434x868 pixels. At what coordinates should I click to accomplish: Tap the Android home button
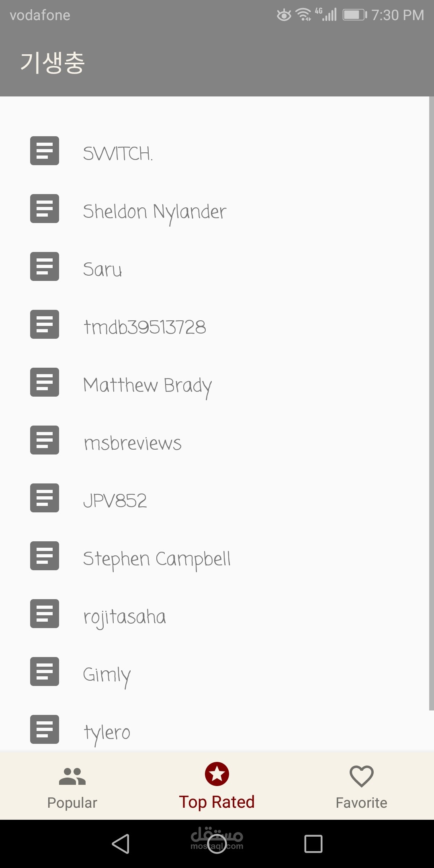click(x=217, y=843)
